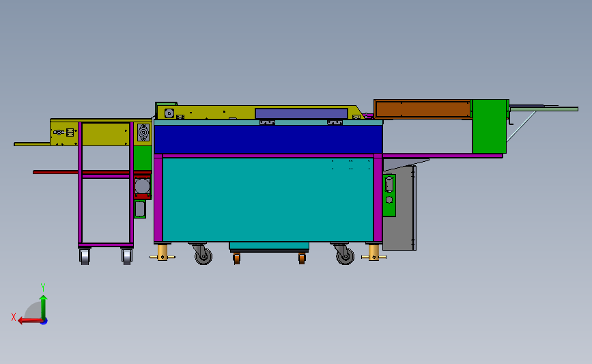Select the diagonal brace under the right table
The height and width of the screenshot is (364, 592).
point(521,126)
